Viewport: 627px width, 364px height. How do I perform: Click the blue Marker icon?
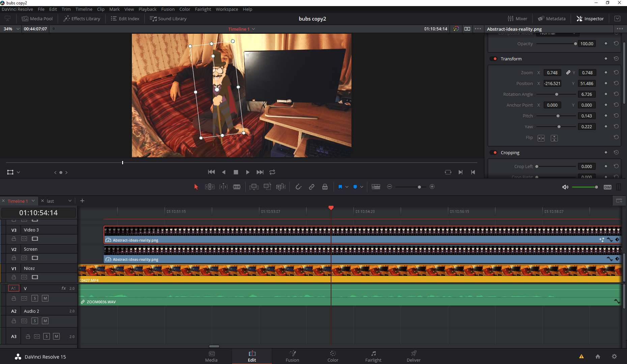pyautogui.click(x=355, y=187)
